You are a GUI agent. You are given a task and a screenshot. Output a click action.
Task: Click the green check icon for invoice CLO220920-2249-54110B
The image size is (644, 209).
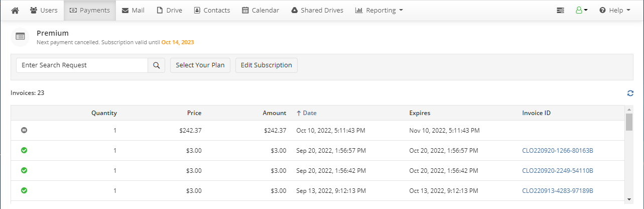(24, 170)
